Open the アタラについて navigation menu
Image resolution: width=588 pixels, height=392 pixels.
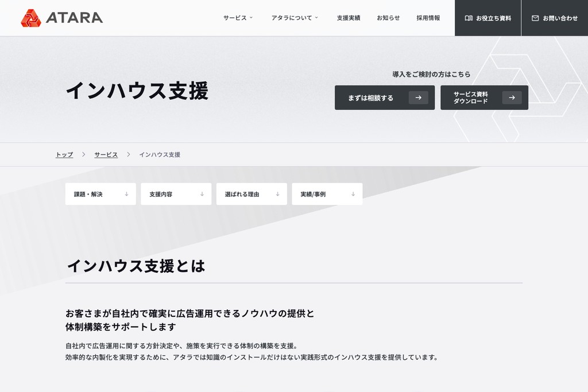pos(295,18)
